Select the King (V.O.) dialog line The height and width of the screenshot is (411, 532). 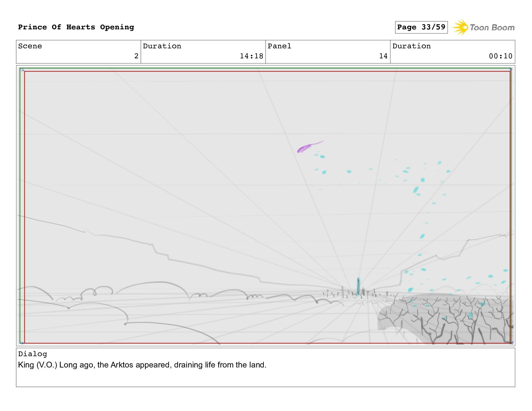tap(142, 365)
